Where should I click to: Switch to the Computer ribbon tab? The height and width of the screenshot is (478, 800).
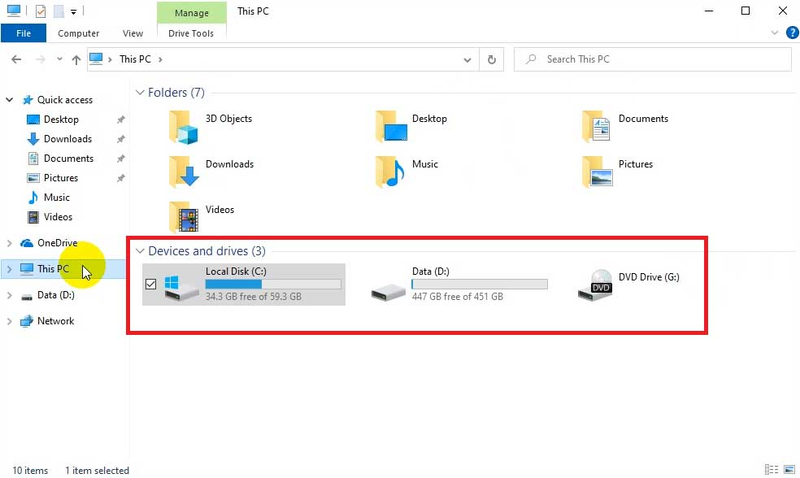[79, 33]
